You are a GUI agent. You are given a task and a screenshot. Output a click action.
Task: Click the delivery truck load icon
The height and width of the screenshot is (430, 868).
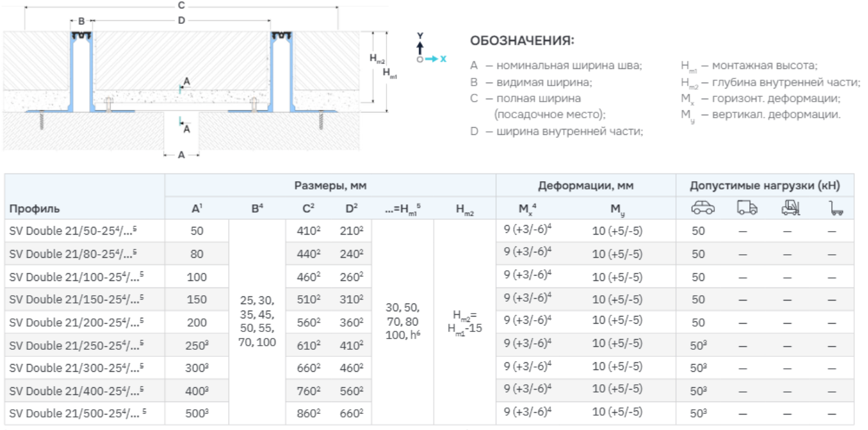747,208
